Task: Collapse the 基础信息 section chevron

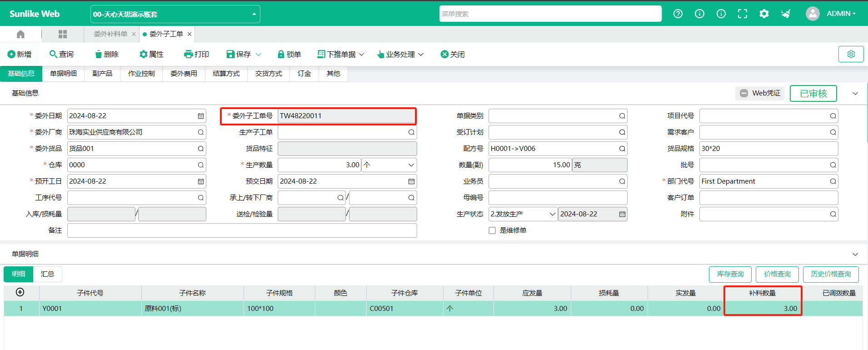Action: (855, 93)
